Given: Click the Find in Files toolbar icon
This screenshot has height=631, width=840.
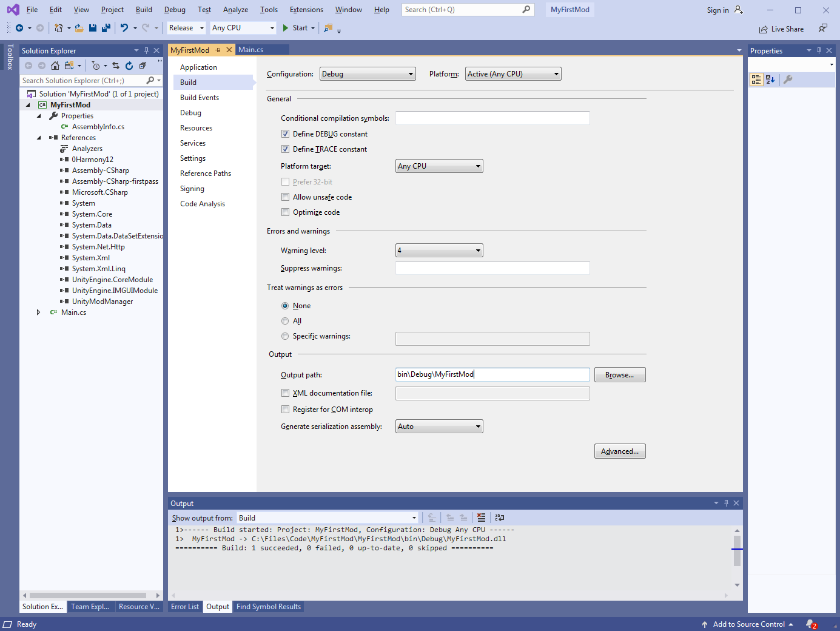Looking at the screenshot, I should click(328, 28).
